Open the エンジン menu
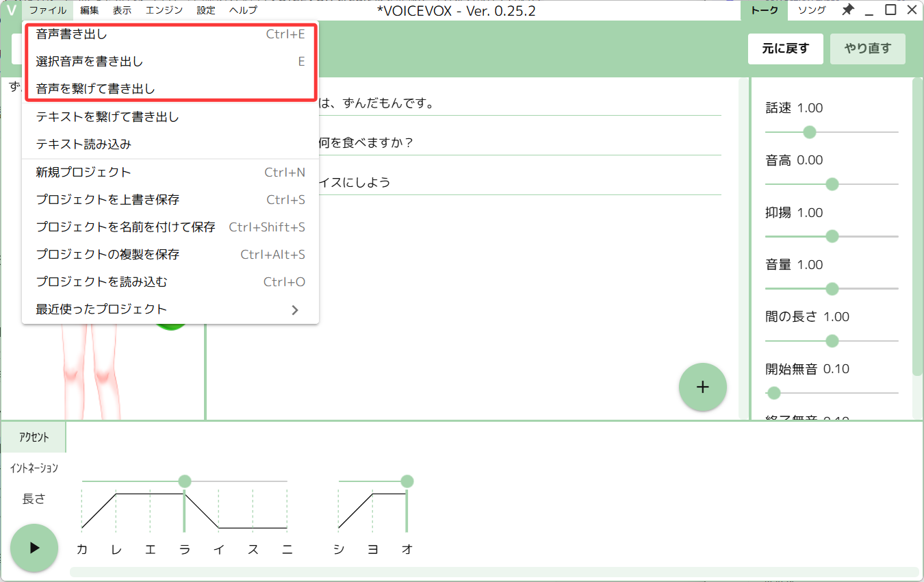 click(164, 10)
